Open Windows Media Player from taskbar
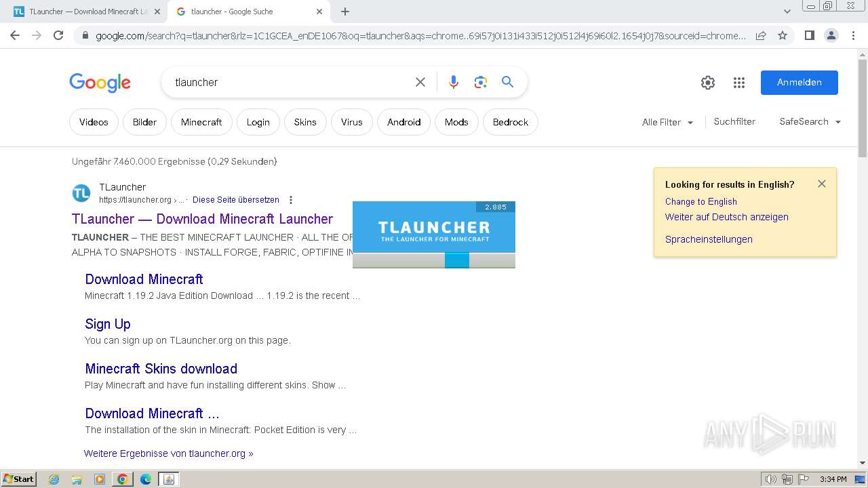Viewport: 868px width, 488px height. pos(100,479)
